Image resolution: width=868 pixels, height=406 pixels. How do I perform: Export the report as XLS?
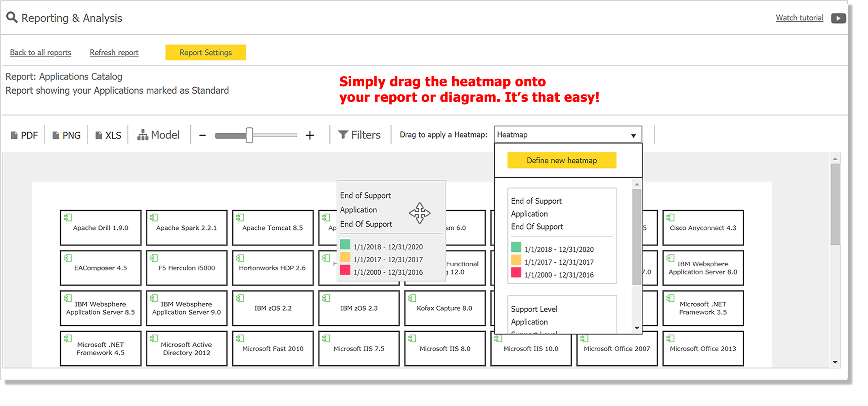click(x=108, y=135)
